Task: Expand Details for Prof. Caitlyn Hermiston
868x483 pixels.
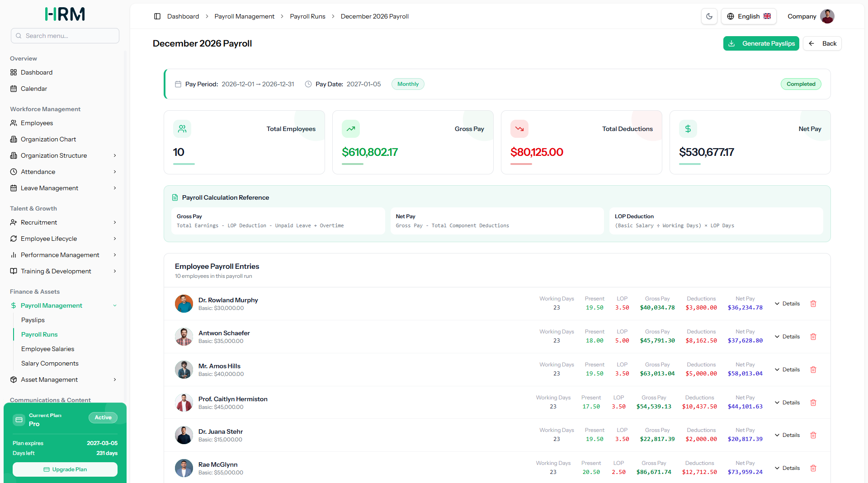Action: pyautogui.click(x=787, y=403)
